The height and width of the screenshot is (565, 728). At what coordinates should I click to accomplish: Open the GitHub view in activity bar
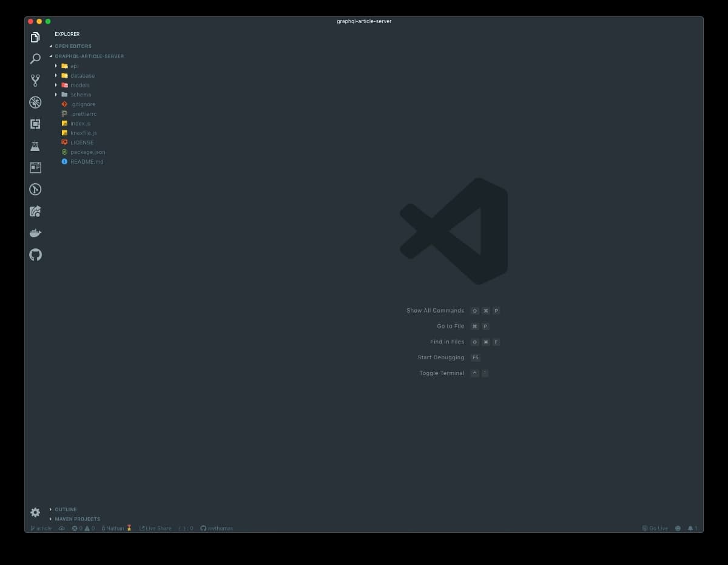click(x=35, y=255)
